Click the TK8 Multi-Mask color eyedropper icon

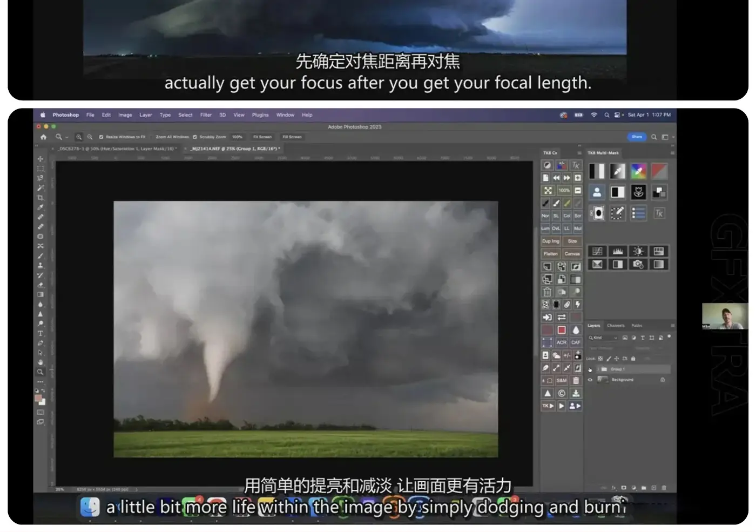[638, 171]
